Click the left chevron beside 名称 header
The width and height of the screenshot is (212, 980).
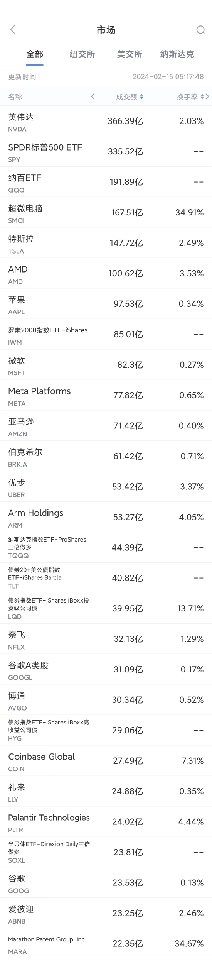click(93, 96)
